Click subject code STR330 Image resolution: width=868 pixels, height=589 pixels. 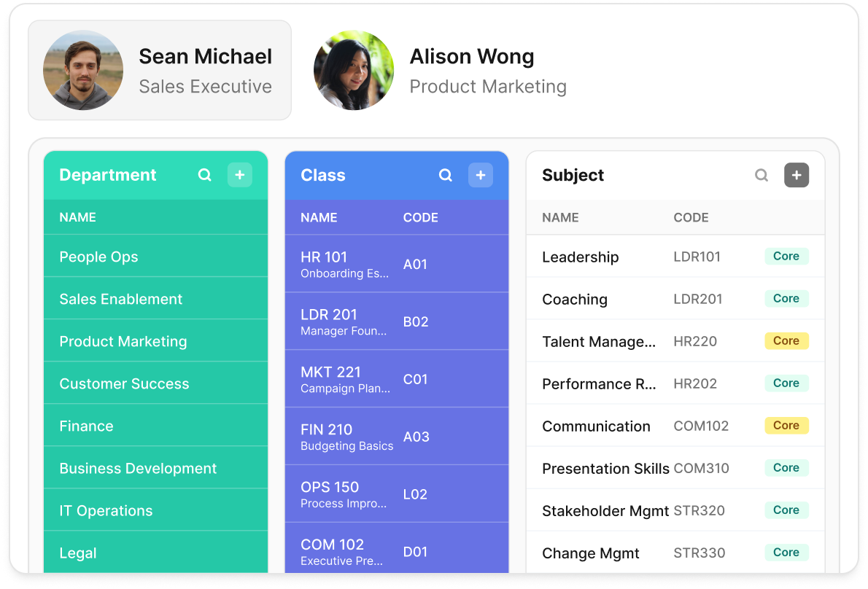click(700, 553)
